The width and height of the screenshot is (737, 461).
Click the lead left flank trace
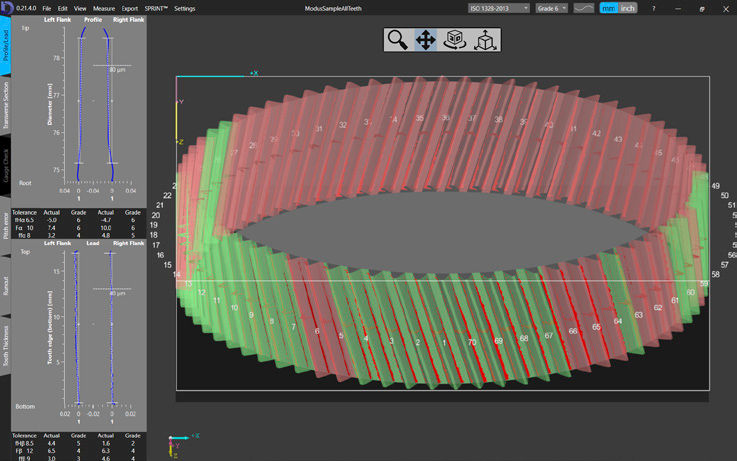76,329
